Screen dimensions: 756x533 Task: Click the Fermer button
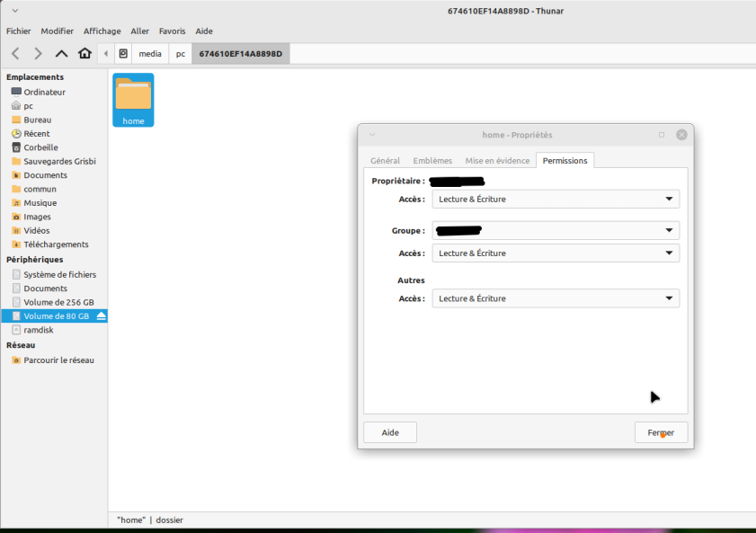(x=661, y=432)
